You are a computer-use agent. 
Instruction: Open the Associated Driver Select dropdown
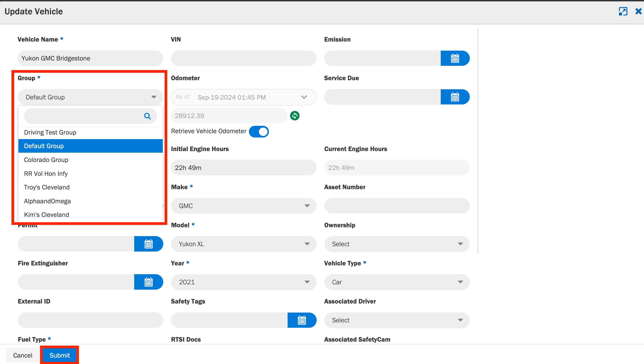(x=397, y=320)
